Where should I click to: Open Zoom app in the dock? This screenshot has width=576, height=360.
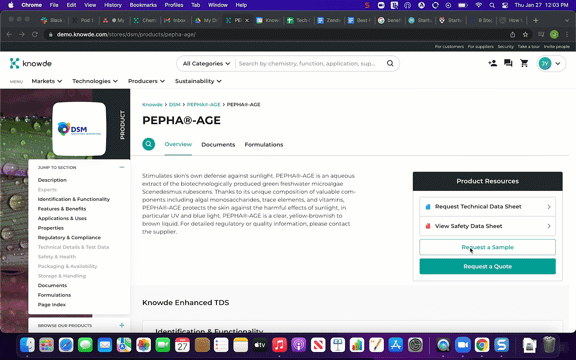click(462, 345)
